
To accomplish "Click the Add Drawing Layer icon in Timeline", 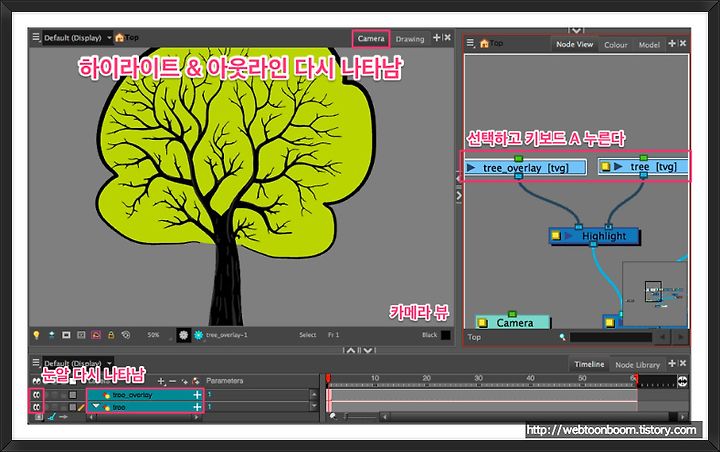I will point(185,381).
